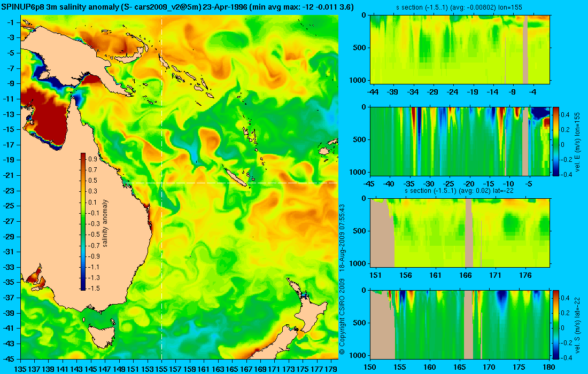Click the '0.4' tick on the vel. E colorbar
Image resolution: width=588 pixels, height=374 pixels.
pos(565,115)
